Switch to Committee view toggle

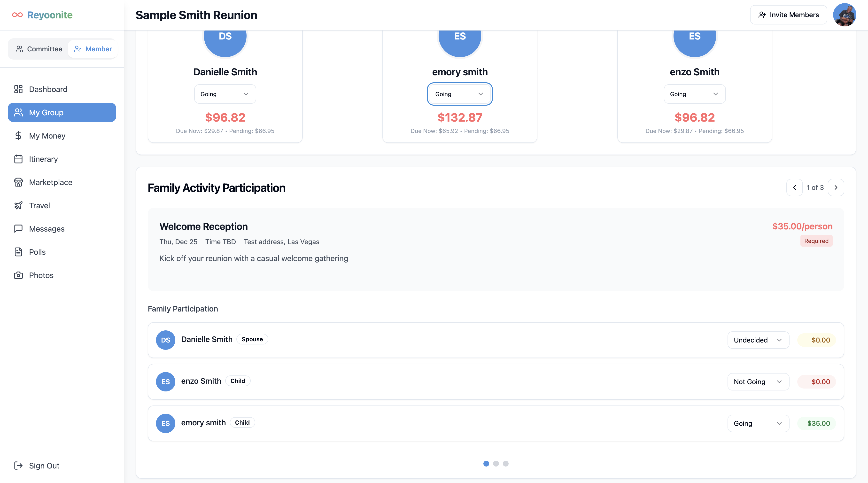click(x=39, y=49)
